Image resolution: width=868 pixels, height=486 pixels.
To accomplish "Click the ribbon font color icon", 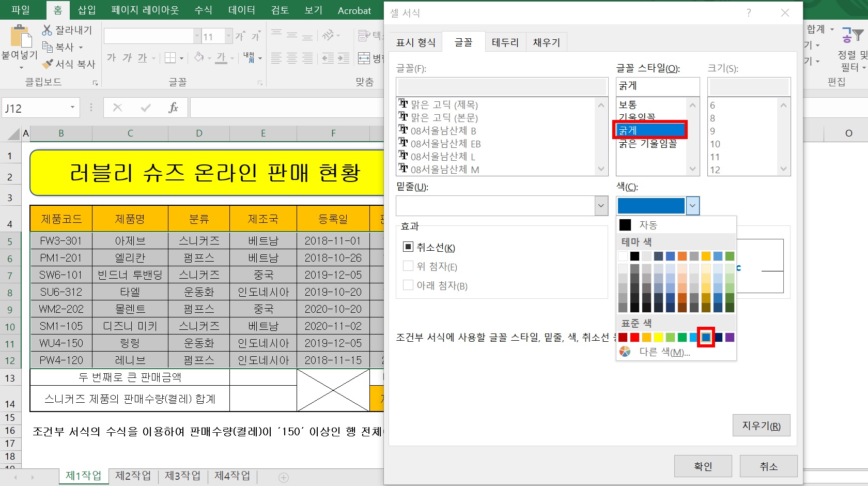I will tap(221, 57).
